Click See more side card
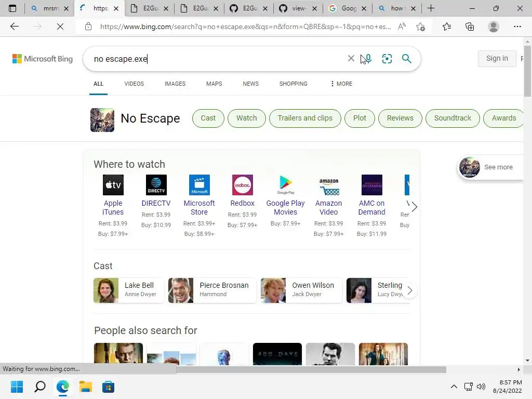The image size is (532, 399). tap(489, 167)
